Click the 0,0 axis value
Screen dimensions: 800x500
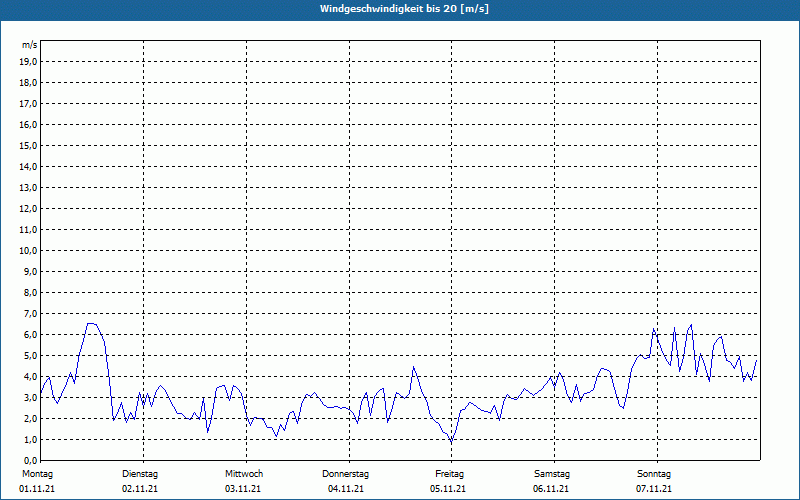click(x=30, y=460)
